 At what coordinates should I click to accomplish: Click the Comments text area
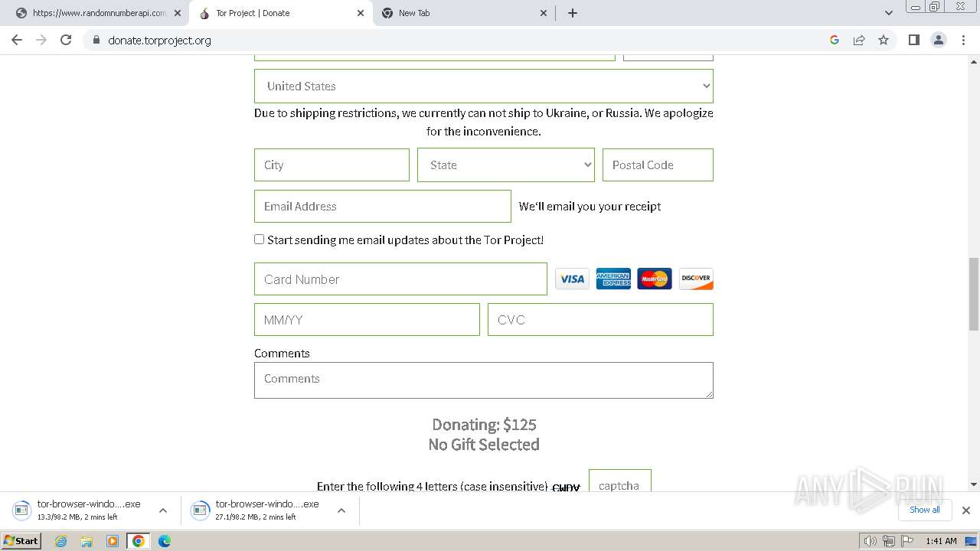484,380
